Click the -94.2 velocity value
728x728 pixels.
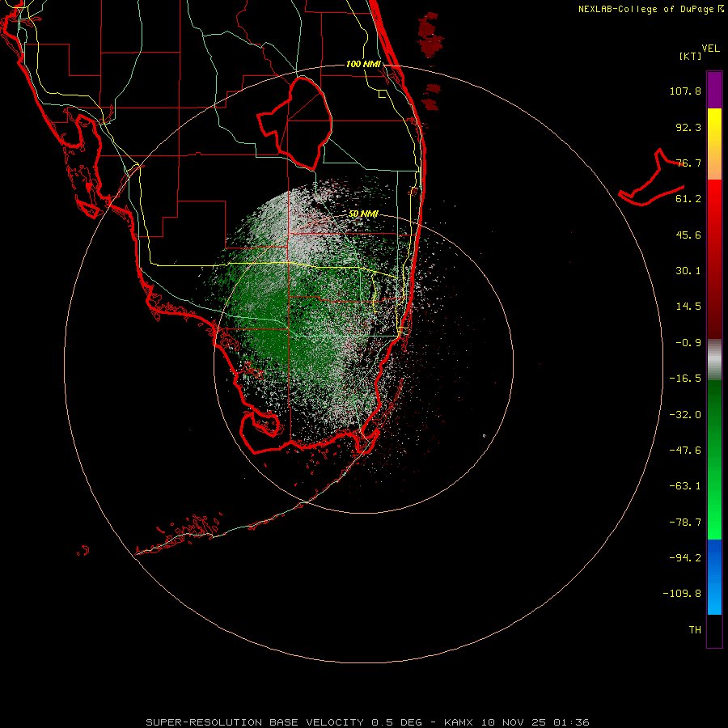[685, 557]
